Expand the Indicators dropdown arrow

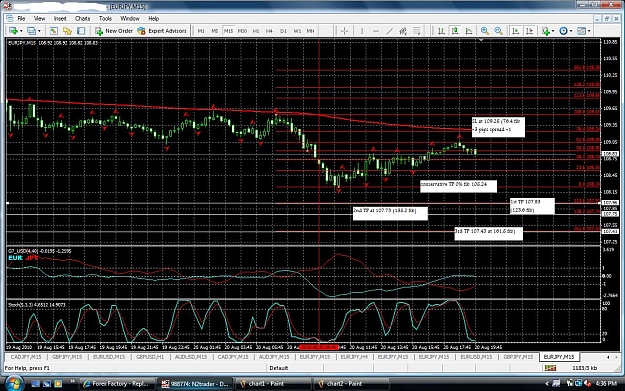click(553, 31)
